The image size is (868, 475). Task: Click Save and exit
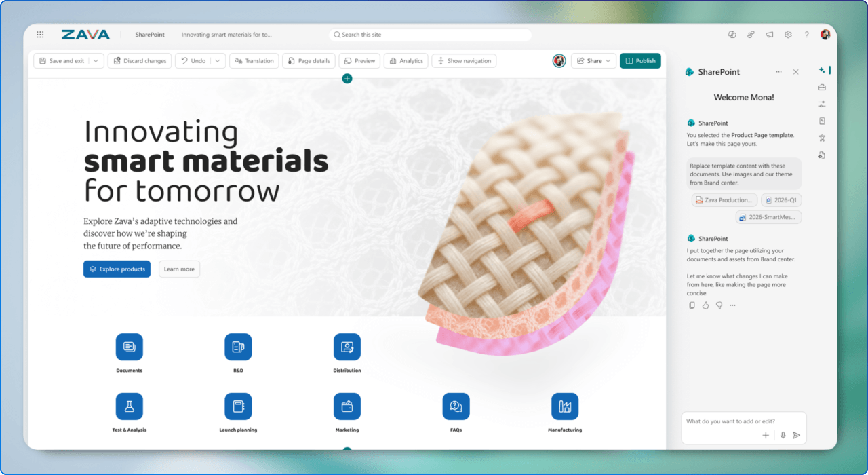[61, 61]
